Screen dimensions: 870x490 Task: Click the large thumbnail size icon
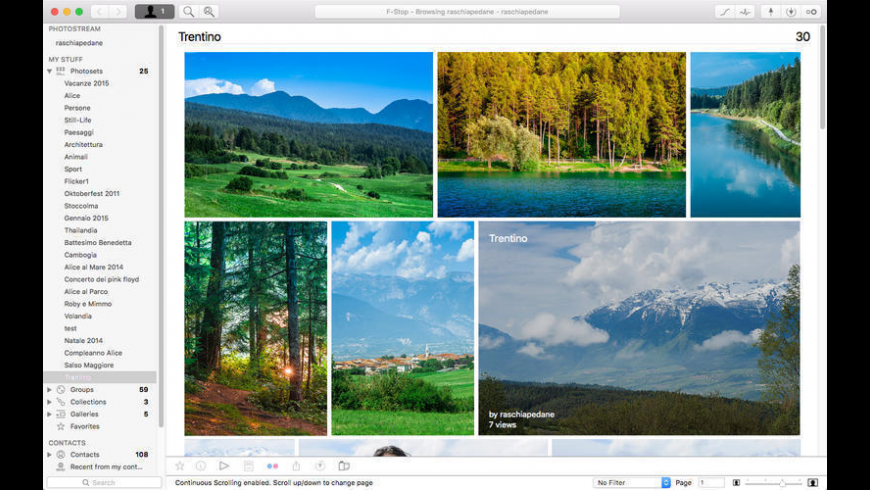click(812, 483)
